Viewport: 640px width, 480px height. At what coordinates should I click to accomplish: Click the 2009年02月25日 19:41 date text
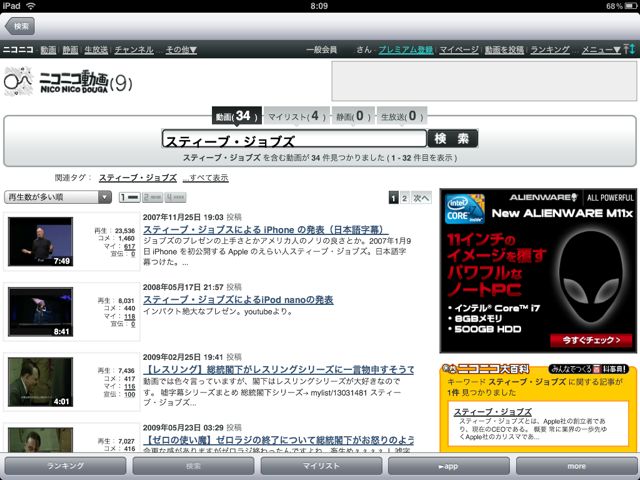183,357
